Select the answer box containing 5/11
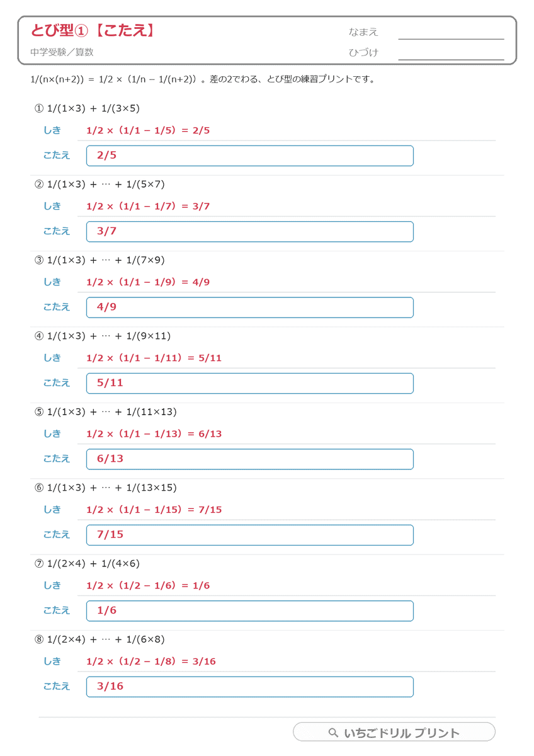The image size is (534, 756). [250, 383]
